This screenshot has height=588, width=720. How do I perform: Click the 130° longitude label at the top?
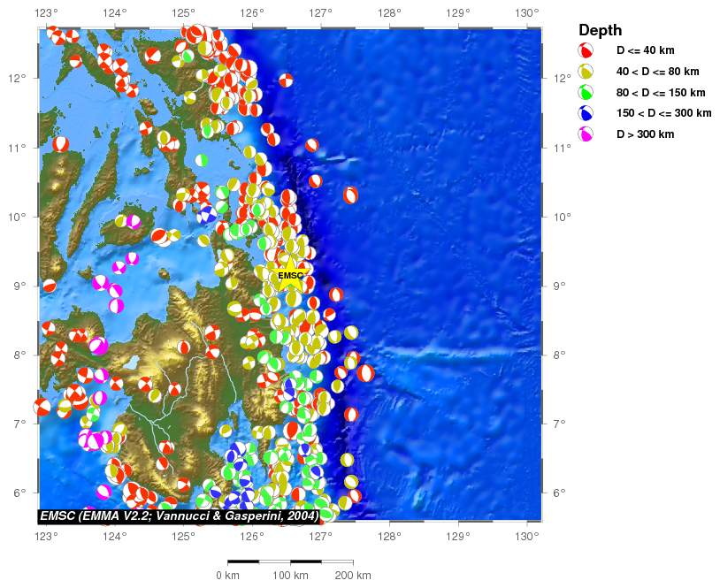pyautogui.click(x=527, y=13)
